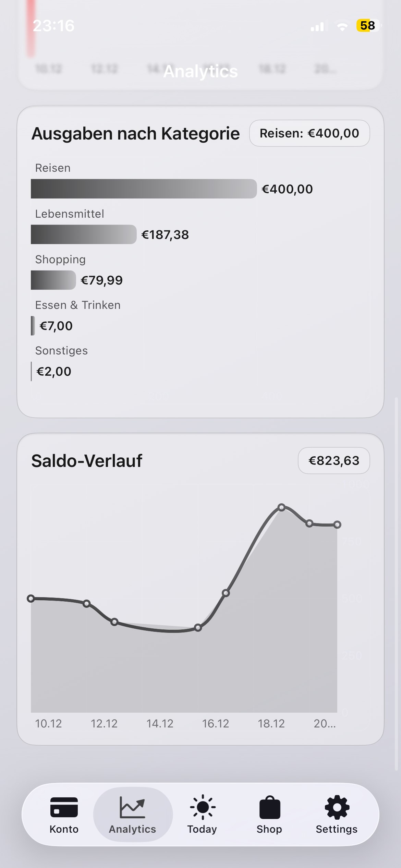This screenshot has height=868, width=401.
Task: Open the Settings gear icon
Action: [337, 807]
